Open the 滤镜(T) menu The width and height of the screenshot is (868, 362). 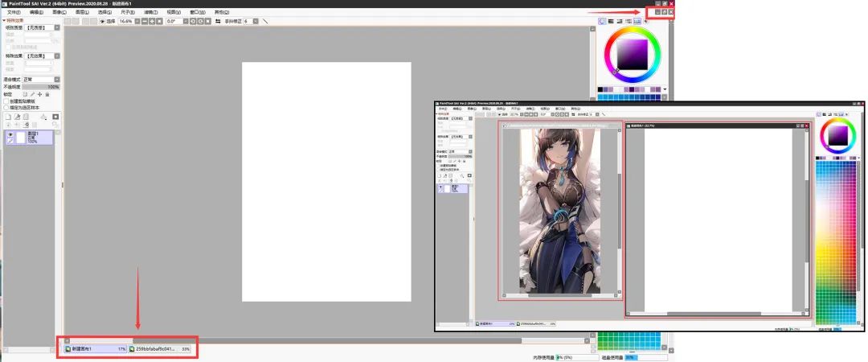(150, 11)
